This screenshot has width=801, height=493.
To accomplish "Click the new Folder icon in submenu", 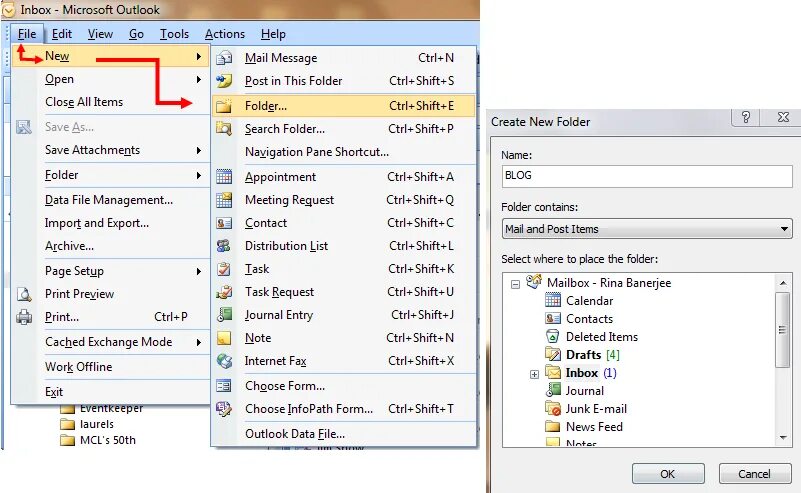I will click(x=224, y=106).
